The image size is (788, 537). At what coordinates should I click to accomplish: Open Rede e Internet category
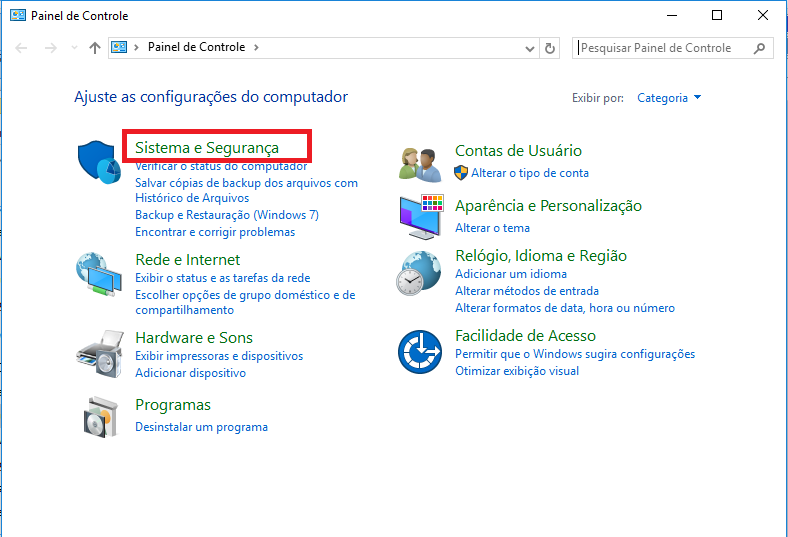point(187,260)
